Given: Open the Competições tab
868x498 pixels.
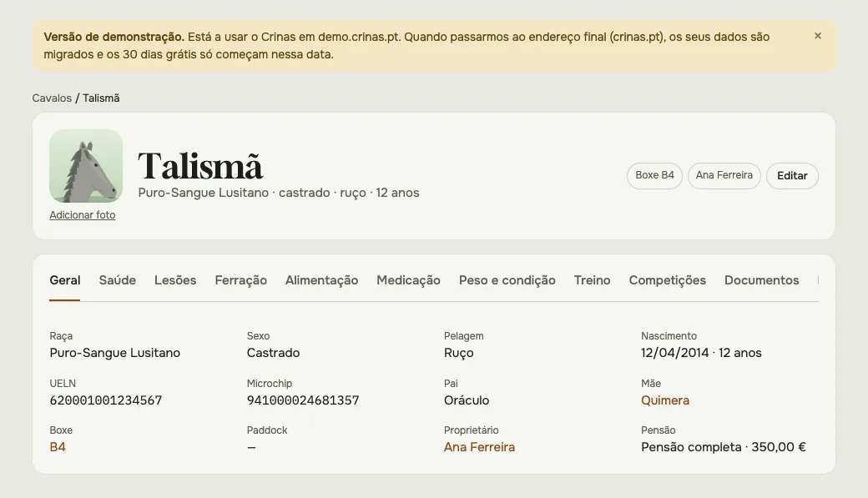Looking at the screenshot, I should pyautogui.click(x=668, y=280).
